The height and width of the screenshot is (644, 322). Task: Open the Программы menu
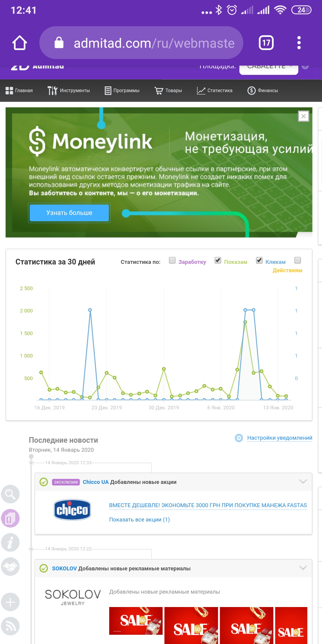[122, 91]
